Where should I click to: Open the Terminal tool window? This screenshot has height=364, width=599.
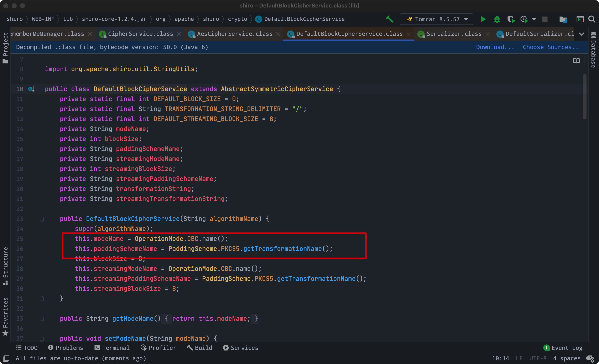[x=112, y=348]
